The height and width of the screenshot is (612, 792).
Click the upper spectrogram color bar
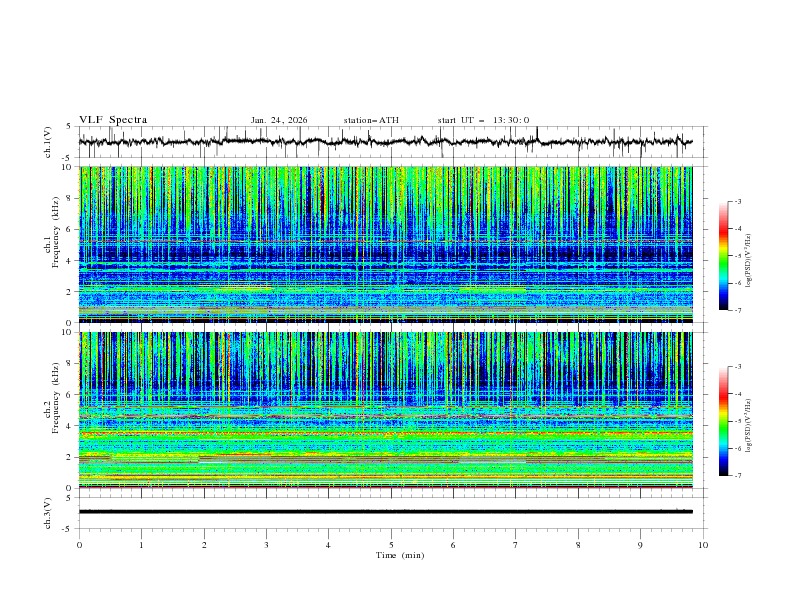pos(723,255)
